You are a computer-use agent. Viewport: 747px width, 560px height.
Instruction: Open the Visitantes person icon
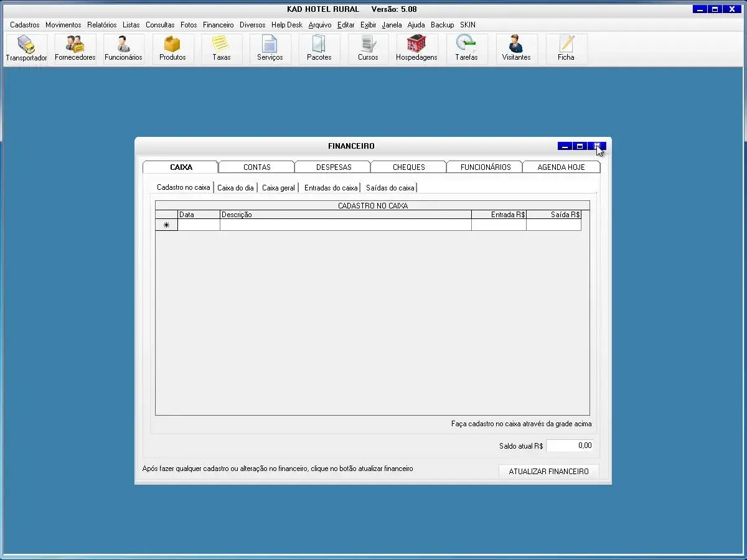(516, 49)
